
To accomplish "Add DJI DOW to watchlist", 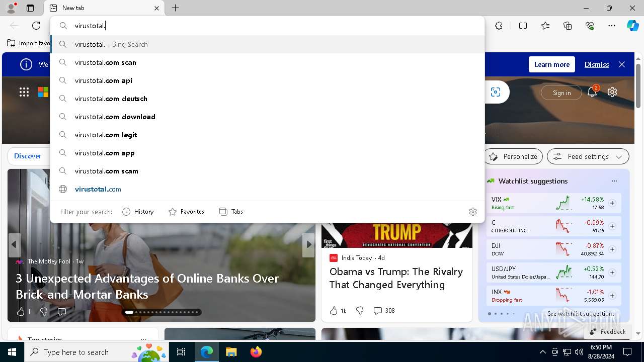I will (x=612, y=249).
